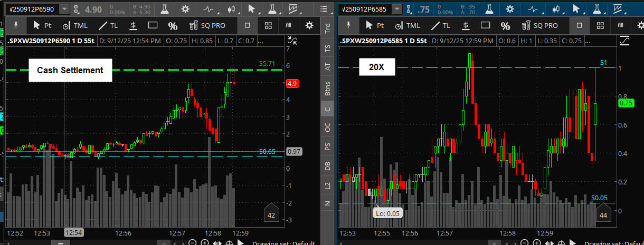Select TL trendline tool in left toolbar
Viewport: 644px width, 245px height.
108,25
